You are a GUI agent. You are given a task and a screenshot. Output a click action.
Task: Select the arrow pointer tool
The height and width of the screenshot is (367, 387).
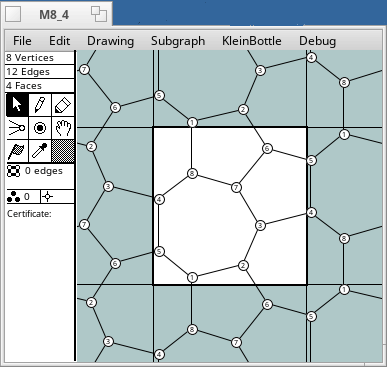pos(17,105)
